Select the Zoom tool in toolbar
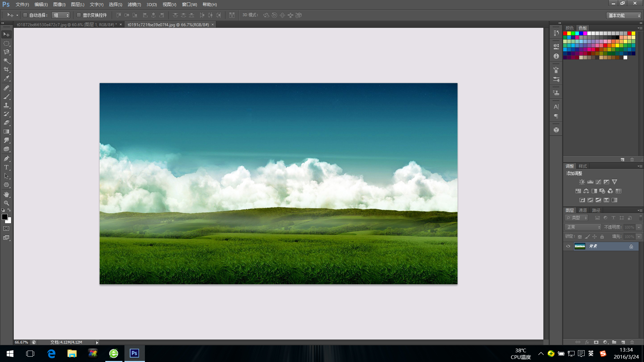644x362 pixels. click(x=6, y=203)
